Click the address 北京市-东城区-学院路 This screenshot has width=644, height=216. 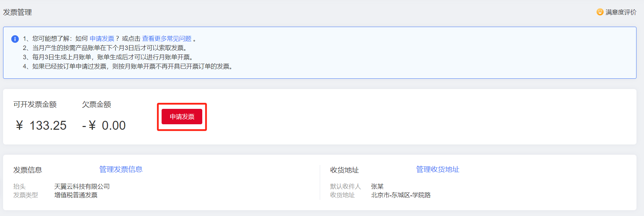[x=401, y=195]
